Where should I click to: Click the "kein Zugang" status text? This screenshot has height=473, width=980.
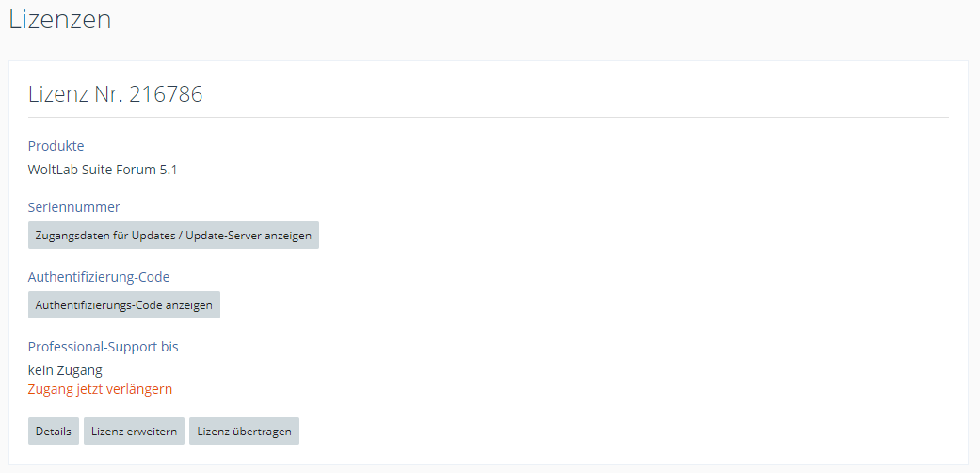pyautogui.click(x=65, y=370)
